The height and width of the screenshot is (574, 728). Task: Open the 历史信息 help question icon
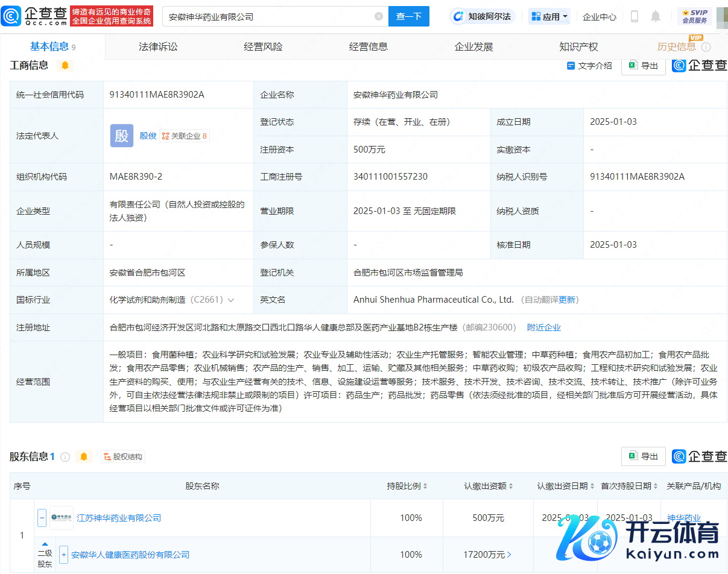click(x=706, y=47)
